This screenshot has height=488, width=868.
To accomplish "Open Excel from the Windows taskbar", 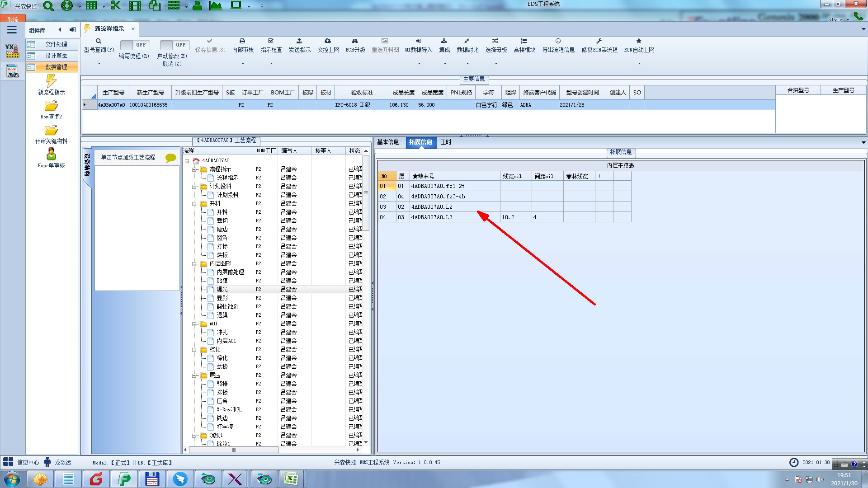I will coord(291,479).
